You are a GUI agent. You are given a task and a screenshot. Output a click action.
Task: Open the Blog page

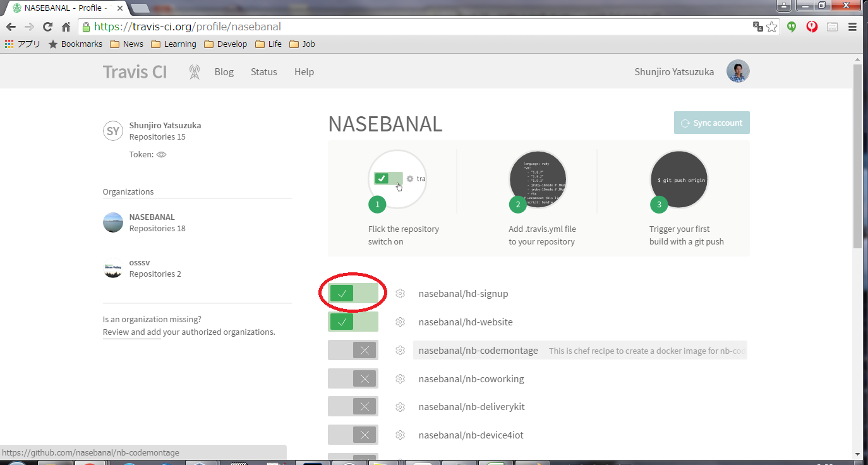tap(224, 71)
